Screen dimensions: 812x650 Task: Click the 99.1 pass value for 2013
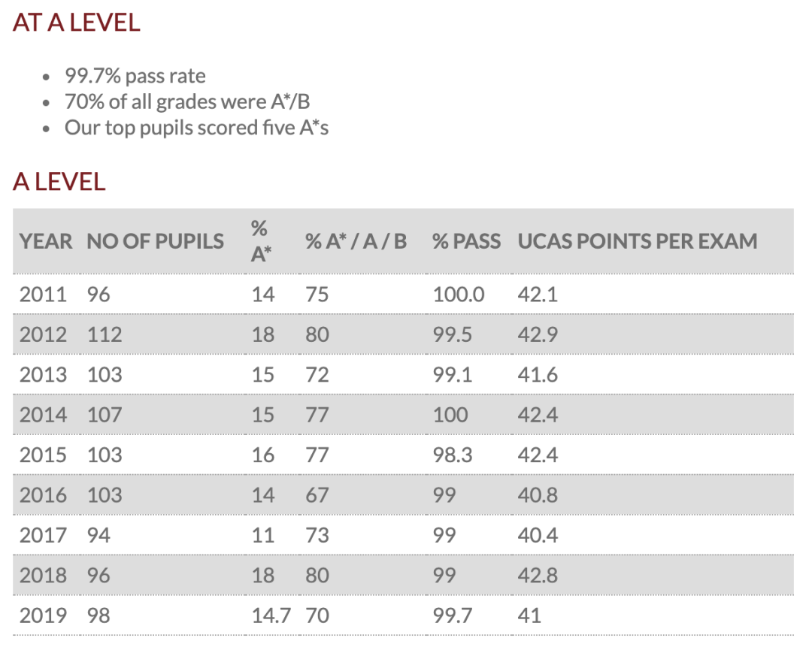click(x=453, y=375)
